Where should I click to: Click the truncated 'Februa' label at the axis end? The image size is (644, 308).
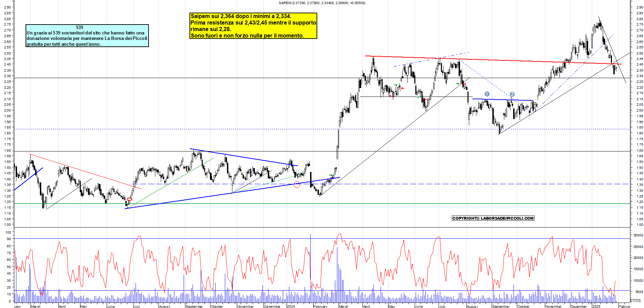click(624, 306)
